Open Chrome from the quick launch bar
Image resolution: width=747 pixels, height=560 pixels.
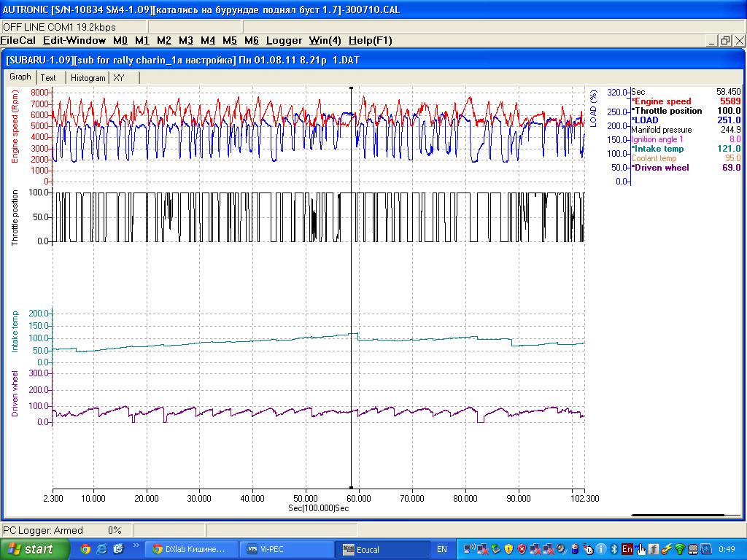pos(85,549)
